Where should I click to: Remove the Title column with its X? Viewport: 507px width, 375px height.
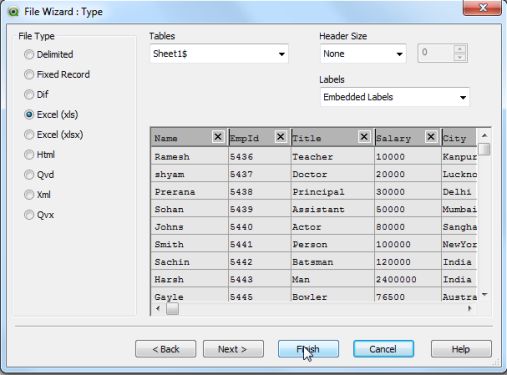click(x=364, y=137)
